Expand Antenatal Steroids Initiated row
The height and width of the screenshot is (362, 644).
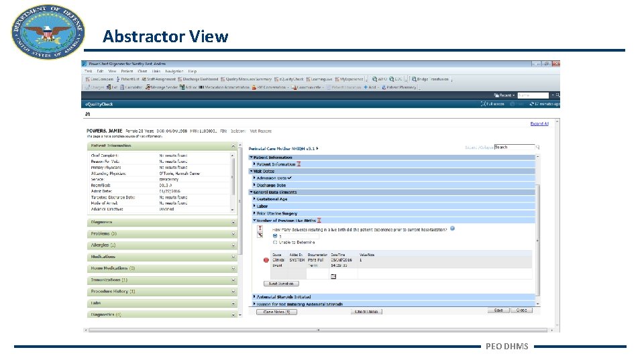tap(254, 296)
